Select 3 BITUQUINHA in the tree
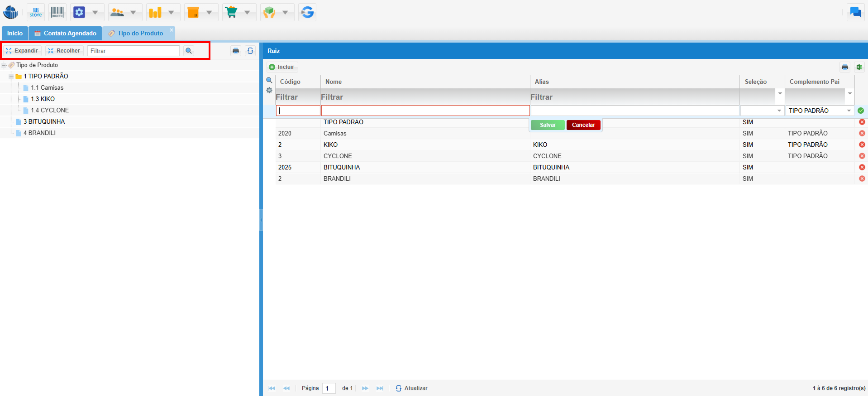Screen dimensions: 868x396 (x=44, y=121)
